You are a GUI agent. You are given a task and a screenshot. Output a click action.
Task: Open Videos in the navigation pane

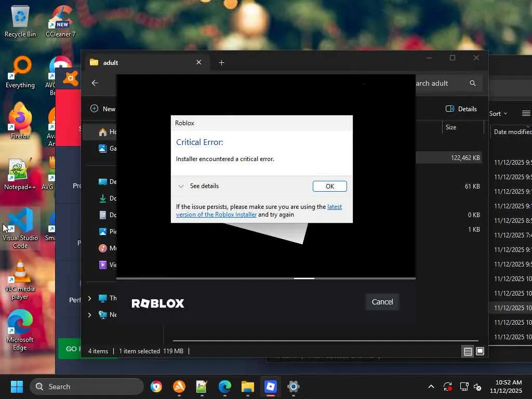[x=107, y=264]
